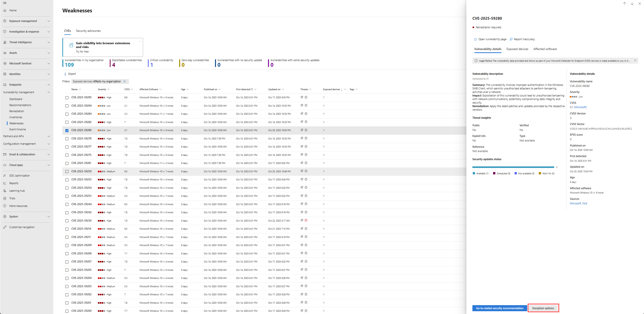
Task: Switch to the Security advisories tab
Action: click(88, 31)
